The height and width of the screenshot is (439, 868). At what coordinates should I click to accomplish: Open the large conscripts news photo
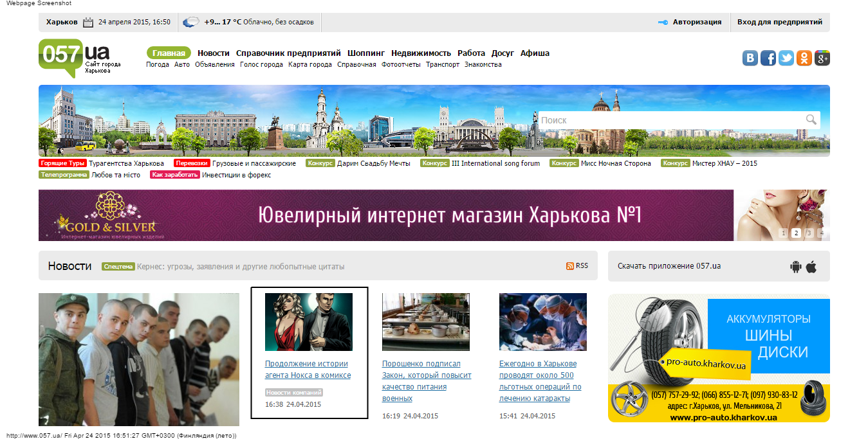coord(139,359)
